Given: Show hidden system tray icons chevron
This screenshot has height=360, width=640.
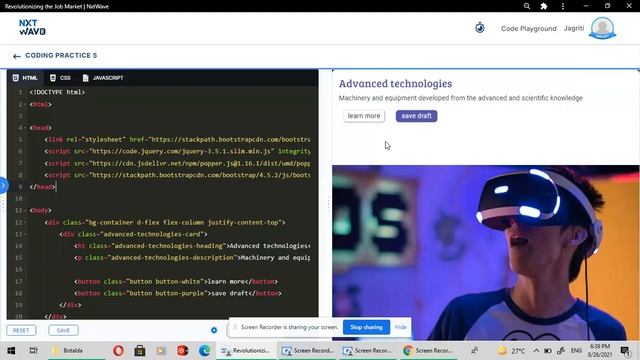Looking at the screenshot, I should coord(536,351).
